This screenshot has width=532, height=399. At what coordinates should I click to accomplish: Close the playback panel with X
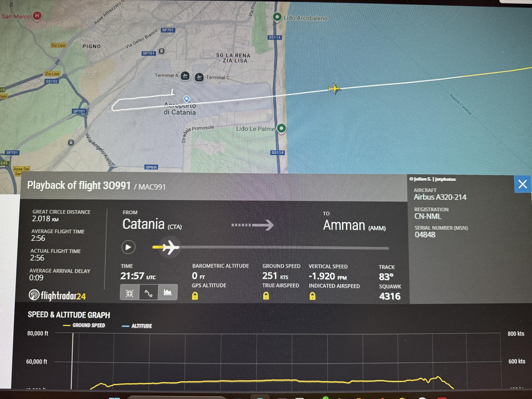tap(522, 184)
